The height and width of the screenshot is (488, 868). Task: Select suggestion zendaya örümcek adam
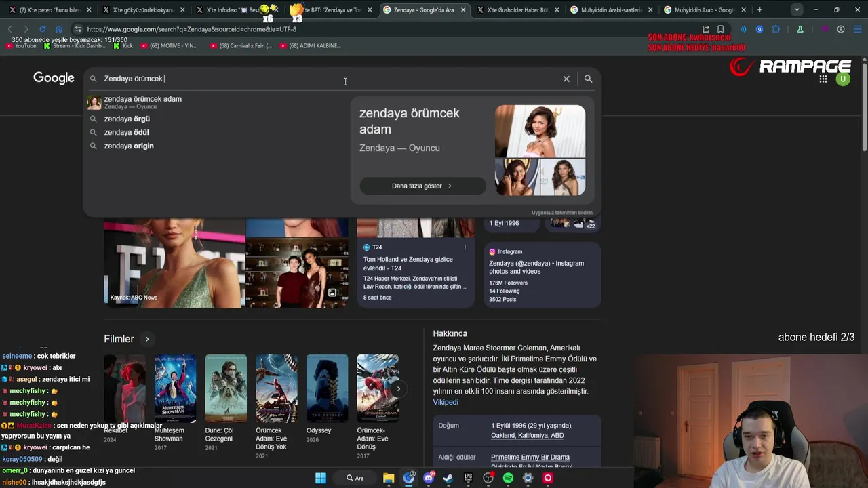pos(216,102)
